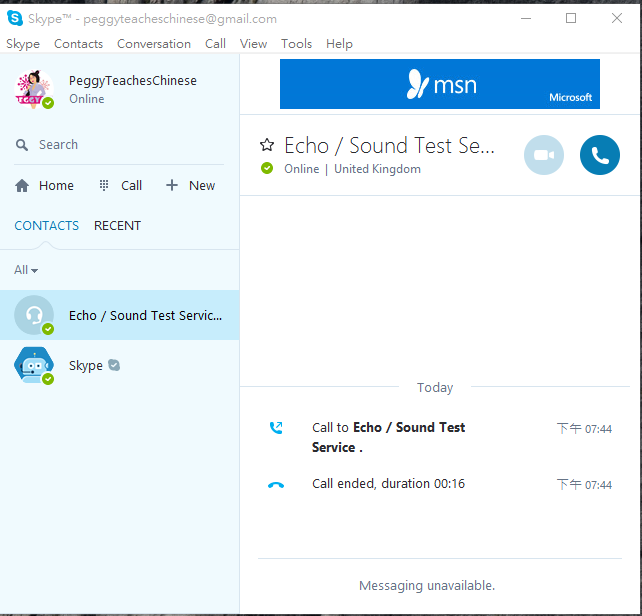Click the Home house icon
Viewport: 642px width, 616px height.
click(22, 186)
